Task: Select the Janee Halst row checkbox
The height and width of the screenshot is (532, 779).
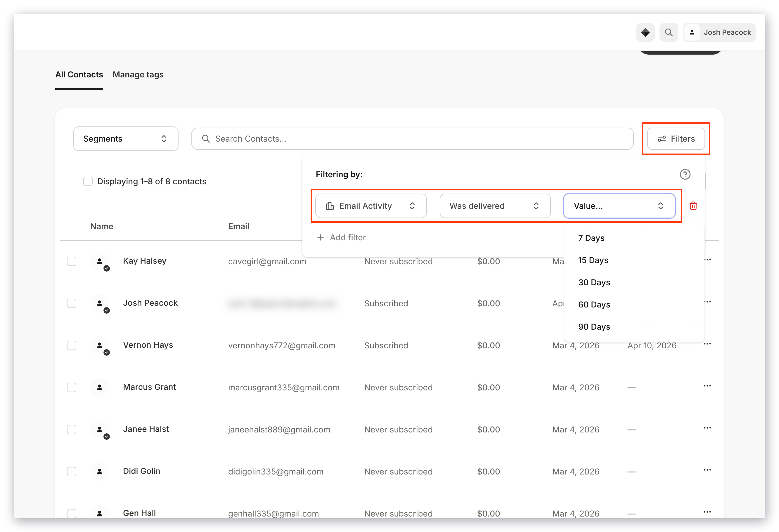Action: click(x=71, y=429)
